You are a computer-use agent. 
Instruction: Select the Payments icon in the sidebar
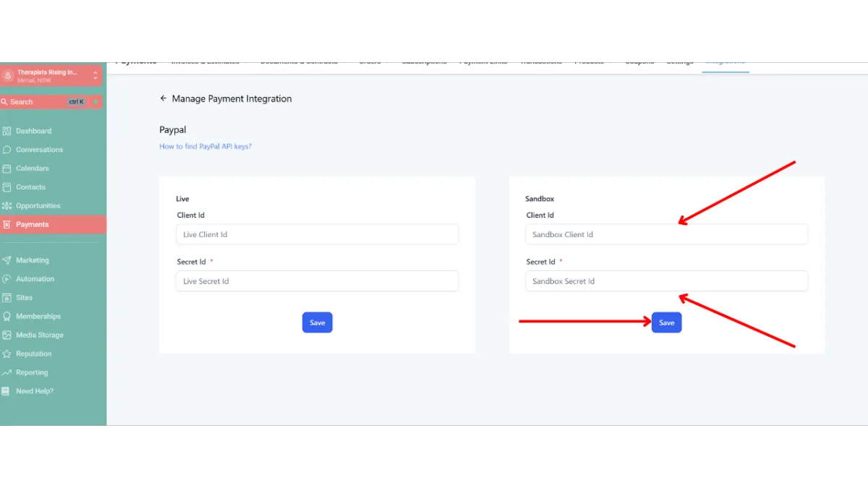(x=7, y=225)
